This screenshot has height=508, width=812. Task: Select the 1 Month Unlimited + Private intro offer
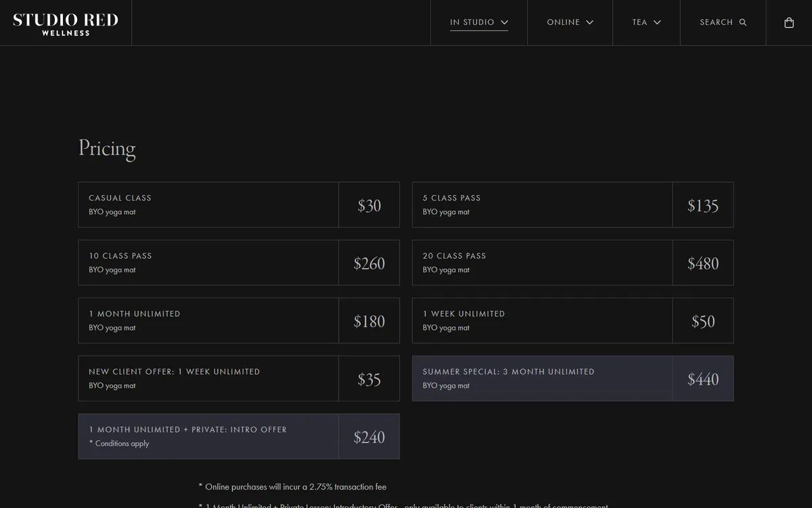point(239,436)
